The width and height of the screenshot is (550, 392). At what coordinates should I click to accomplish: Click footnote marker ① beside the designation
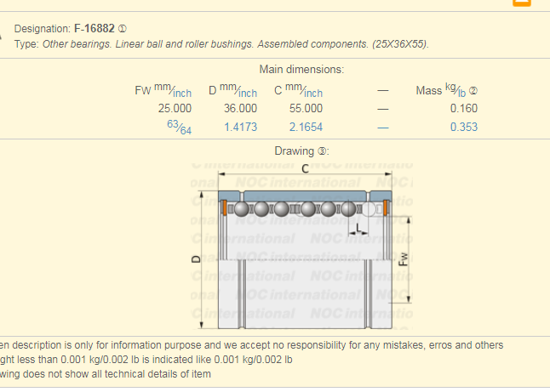click(124, 29)
